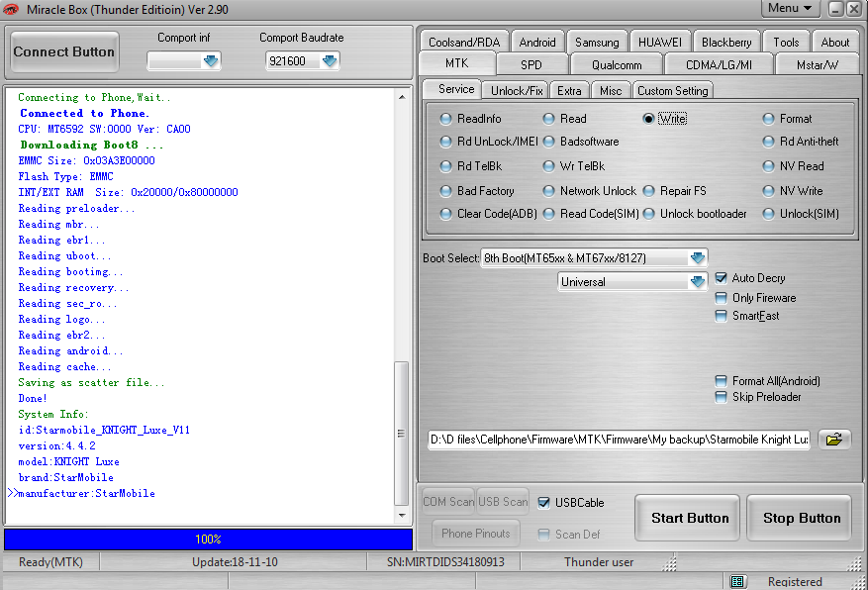
Task: Select the Rd Anti-theft radio option
Action: pyautogui.click(x=768, y=142)
